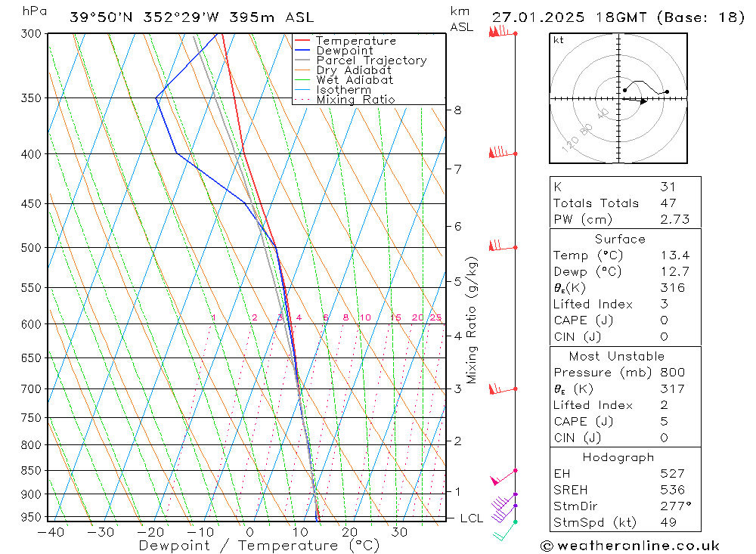Select the Dry Adiabat legend entry
756x554 pixels.
(342, 70)
